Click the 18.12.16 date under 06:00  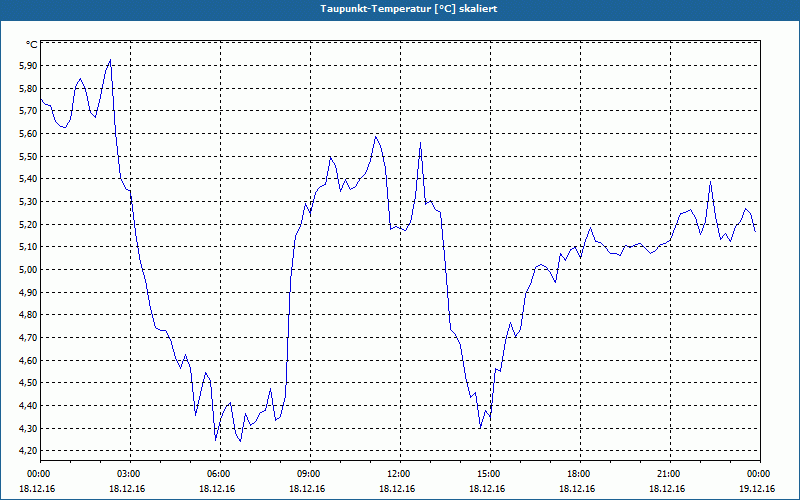[x=217, y=489]
